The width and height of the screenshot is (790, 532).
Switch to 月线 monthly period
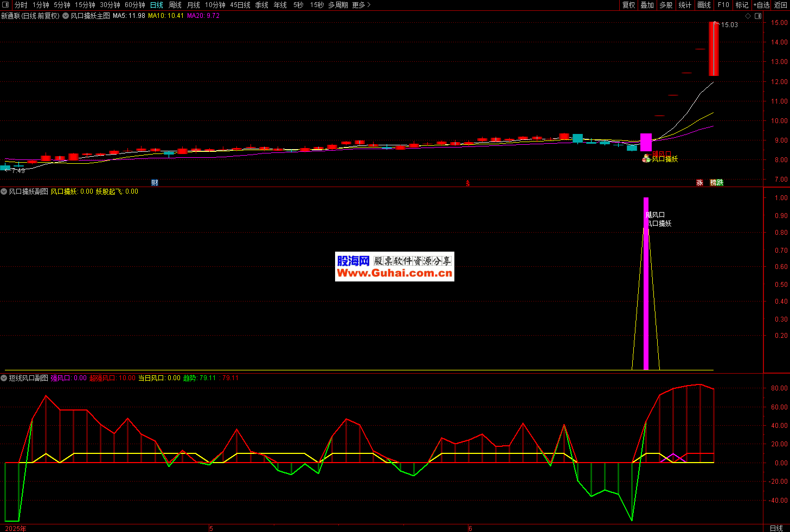[x=194, y=5]
